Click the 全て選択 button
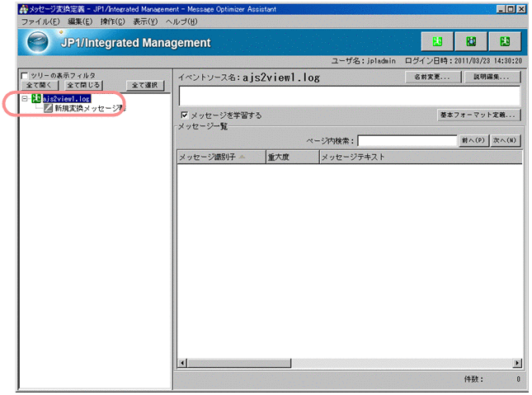532x395 pixels. click(145, 85)
